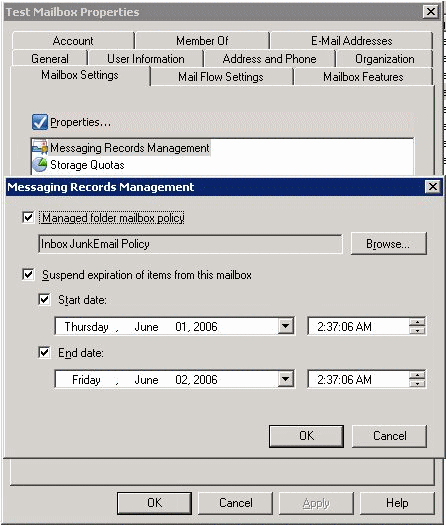Increase start time with up spinner arrow

(417, 322)
